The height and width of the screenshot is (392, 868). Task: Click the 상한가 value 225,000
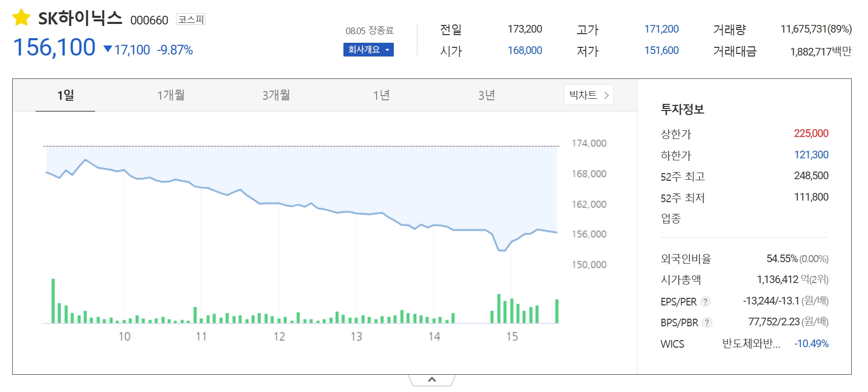pyautogui.click(x=811, y=133)
